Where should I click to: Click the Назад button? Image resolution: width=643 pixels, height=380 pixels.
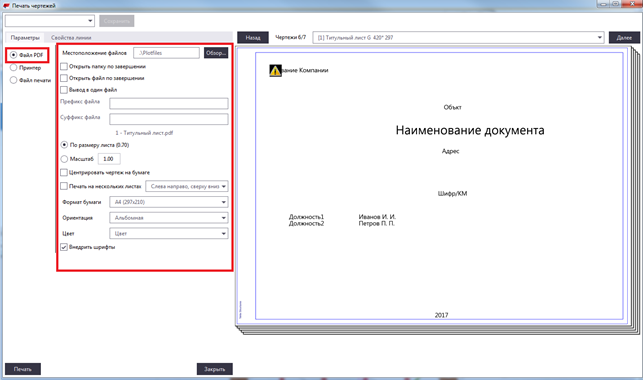253,37
